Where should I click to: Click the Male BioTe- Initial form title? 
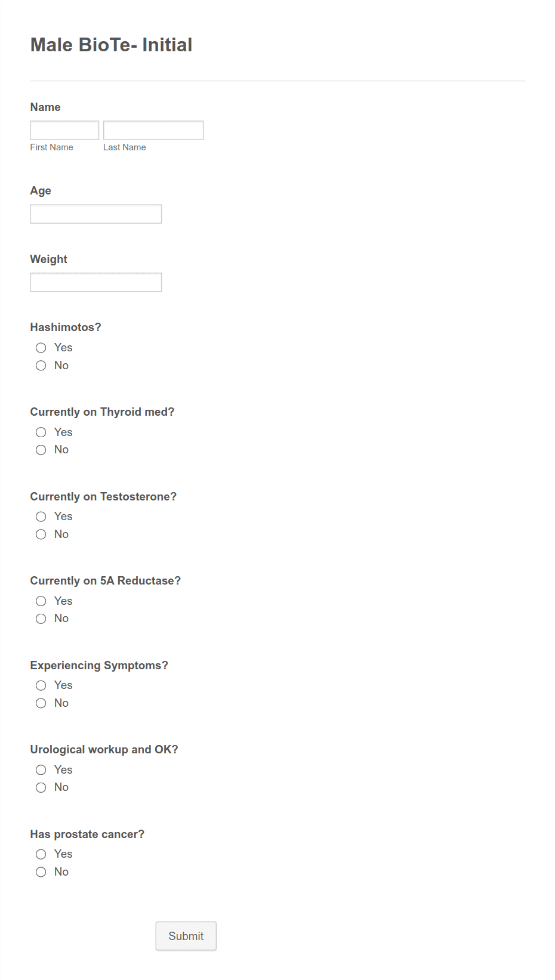(111, 44)
